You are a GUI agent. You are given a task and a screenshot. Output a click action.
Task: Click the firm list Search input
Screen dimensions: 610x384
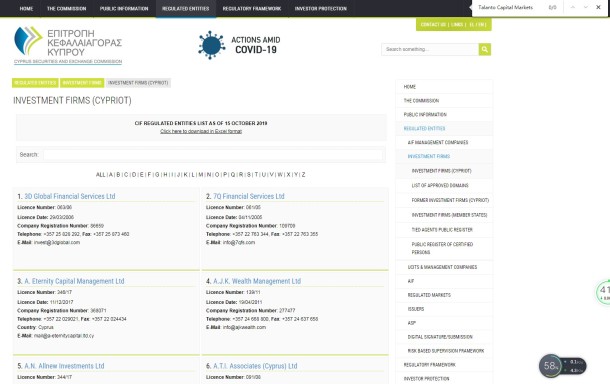coord(213,155)
